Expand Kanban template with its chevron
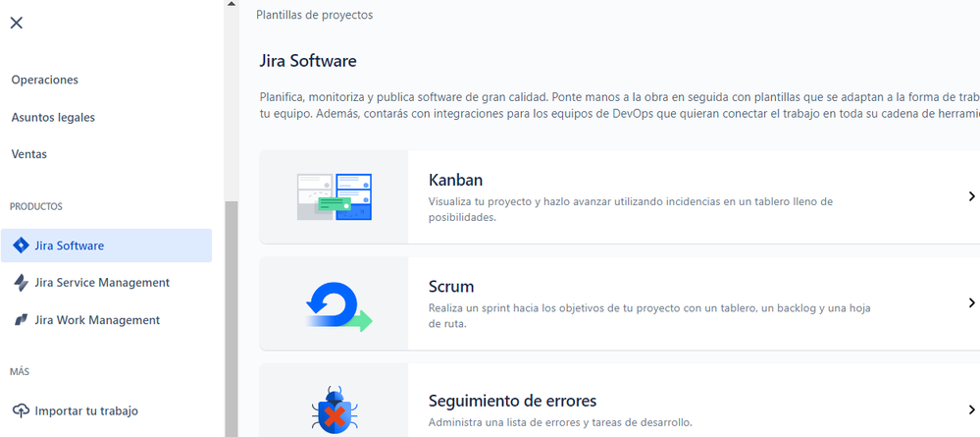 971,196
